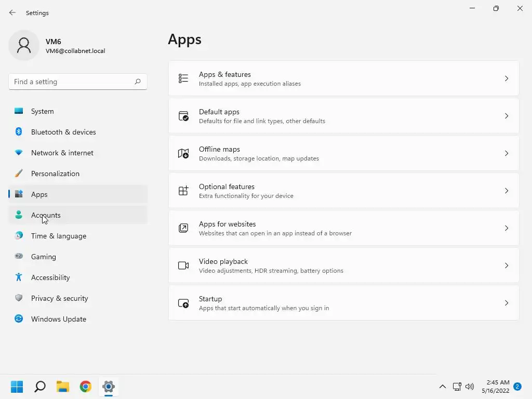Click the Windows Update sync icon
Image resolution: width=532 pixels, height=399 pixels.
pyautogui.click(x=19, y=319)
